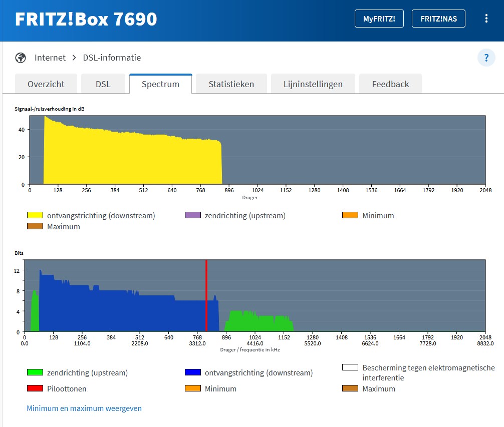Click the blue downstream legend swatch

click(192, 372)
